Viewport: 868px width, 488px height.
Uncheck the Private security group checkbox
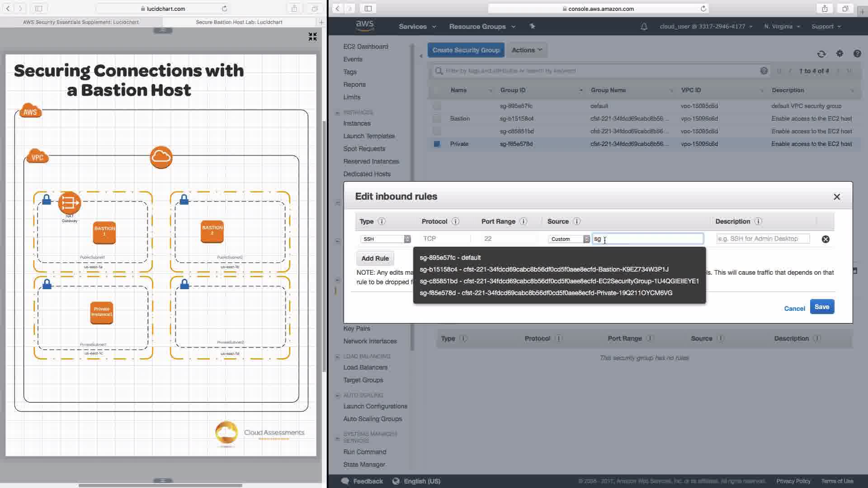tap(437, 144)
